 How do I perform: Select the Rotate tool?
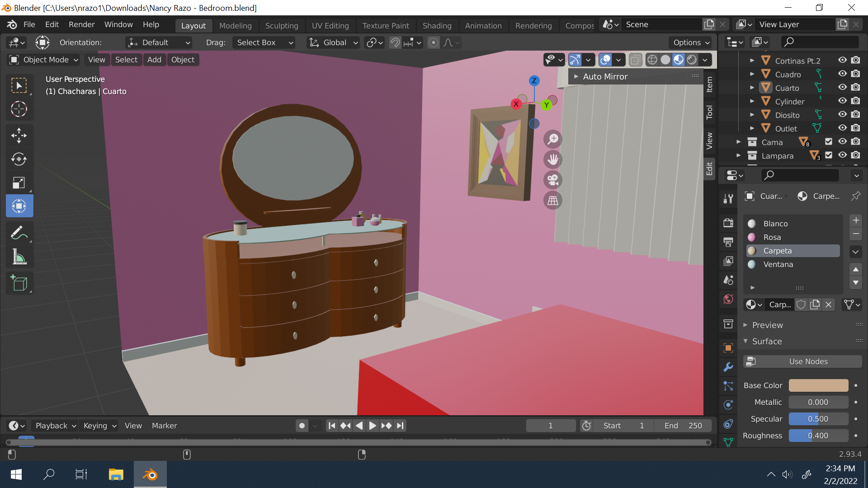point(19,159)
